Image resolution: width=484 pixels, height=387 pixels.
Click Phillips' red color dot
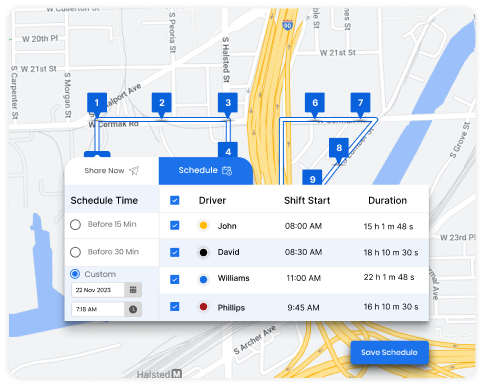point(203,306)
